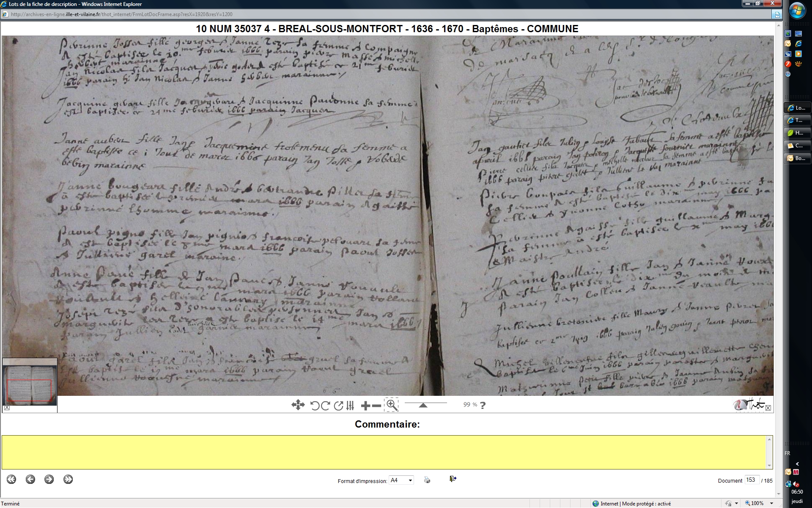Rotate image counterclockwise
This screenshot has width=812, height=508.
pos(315,406)
